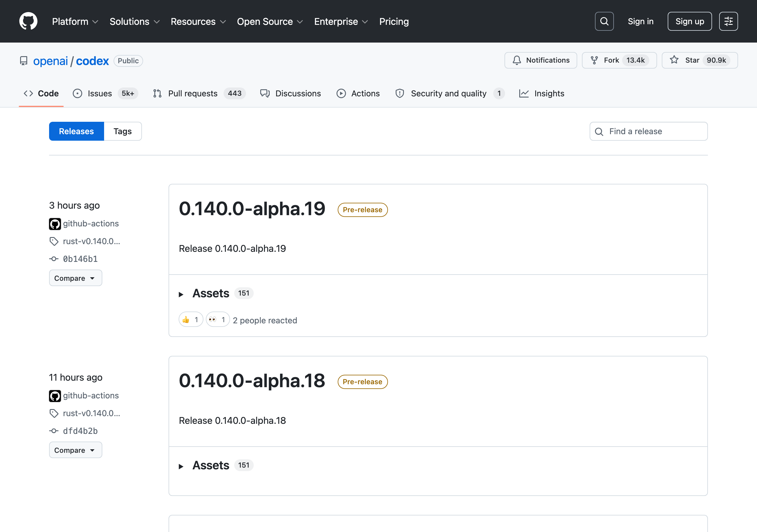Click github-actions avatar for alpha.18 release
The width and height of the screenshot is (757, 532).
[55, 396]
